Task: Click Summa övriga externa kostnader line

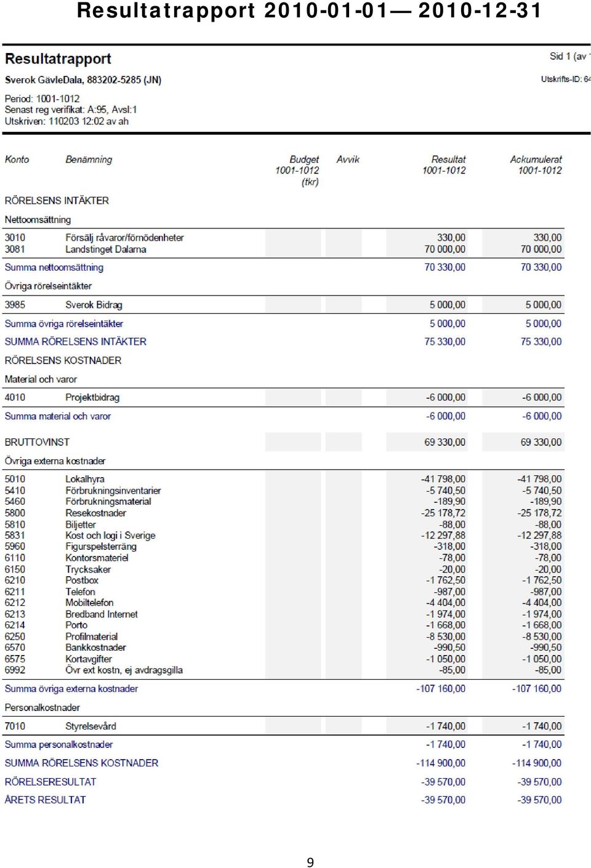Action: 71,689
